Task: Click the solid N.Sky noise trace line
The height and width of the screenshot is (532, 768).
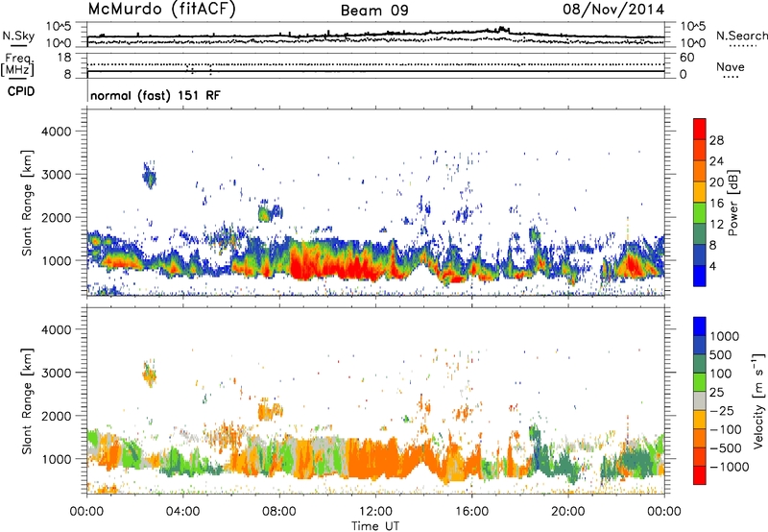Action: [375, 36]
